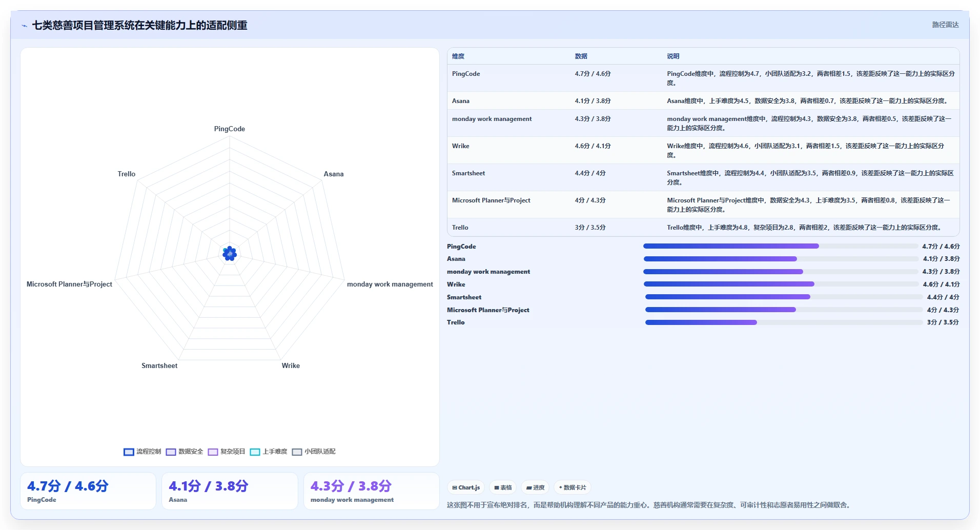
Task: Click the 数据 column header
Action: tap(581, 56)
